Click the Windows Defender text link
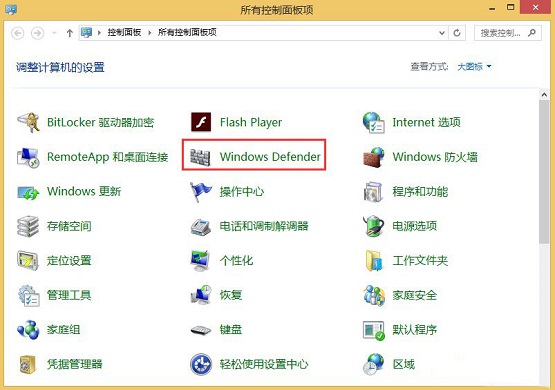Screen dimensions: 555x390 click(270, 157)
